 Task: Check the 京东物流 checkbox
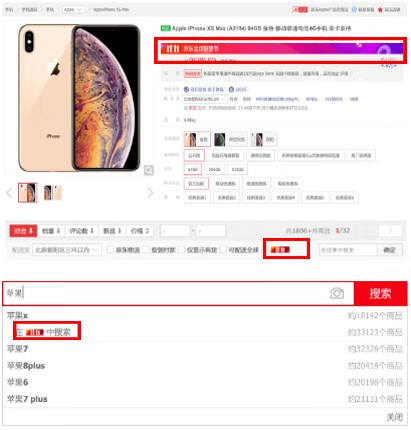coord(110,250)
